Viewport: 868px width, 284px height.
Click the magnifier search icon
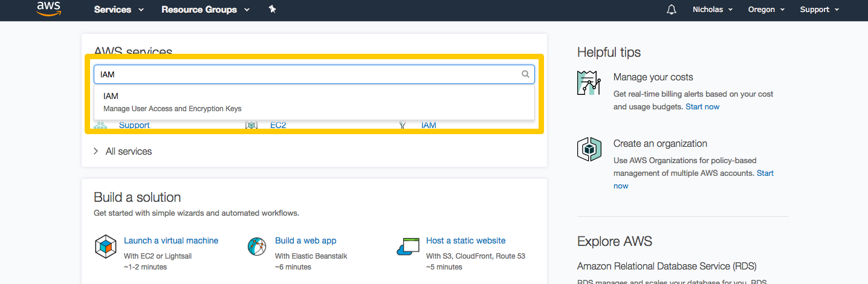click(x=525, y=74)
